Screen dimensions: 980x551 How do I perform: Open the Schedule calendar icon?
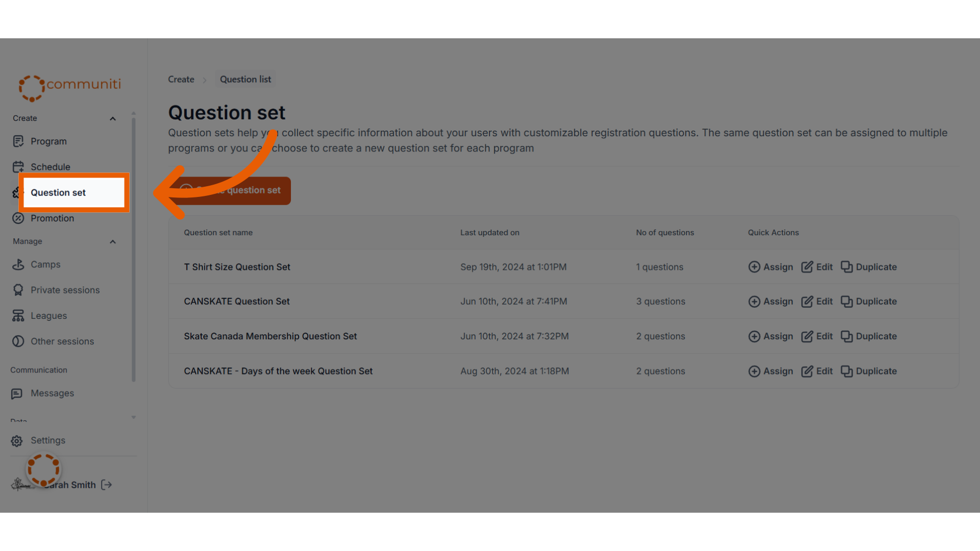tap(18, 167)
